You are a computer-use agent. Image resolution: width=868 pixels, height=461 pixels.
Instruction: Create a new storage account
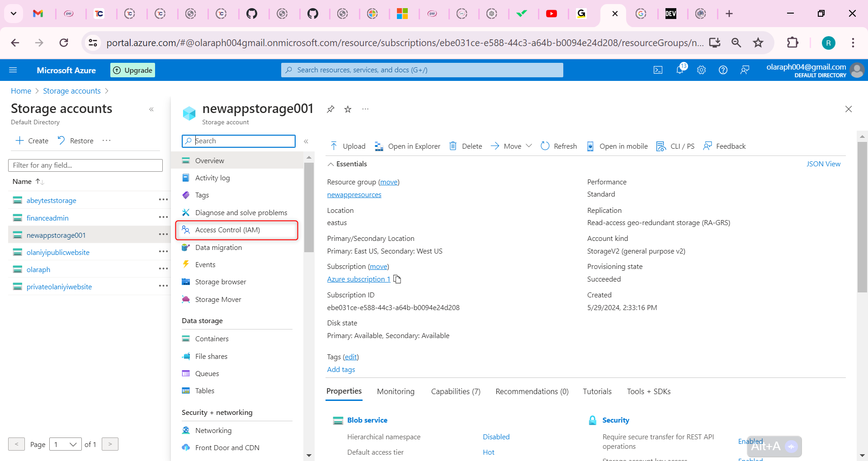[x=32, y=141]
